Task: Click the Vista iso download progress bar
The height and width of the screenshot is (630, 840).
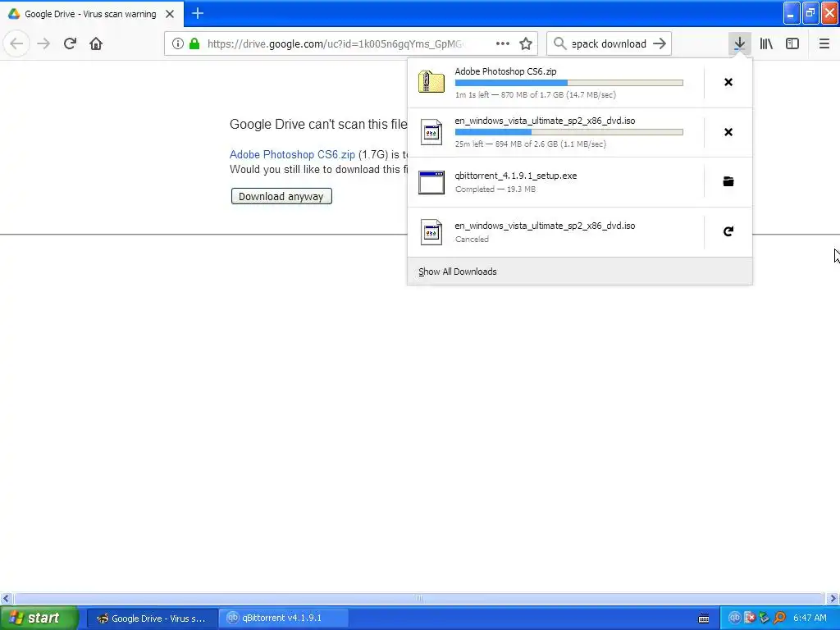Action: coord(569,132)
